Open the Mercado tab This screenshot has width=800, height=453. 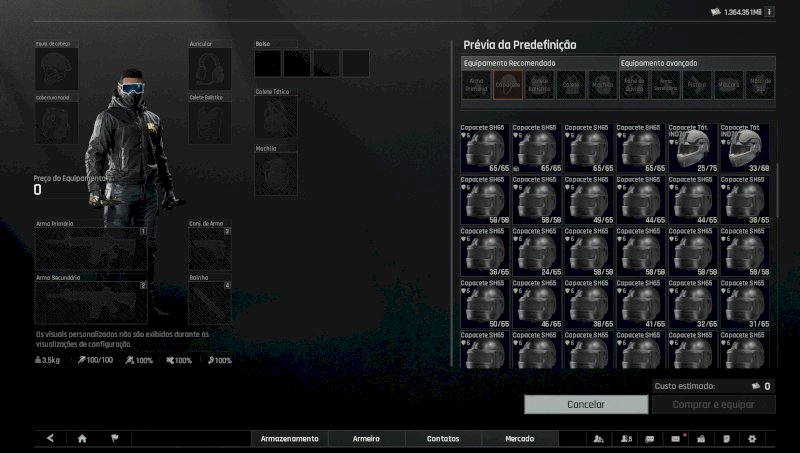pyautogui.click(x=519, y=438)
